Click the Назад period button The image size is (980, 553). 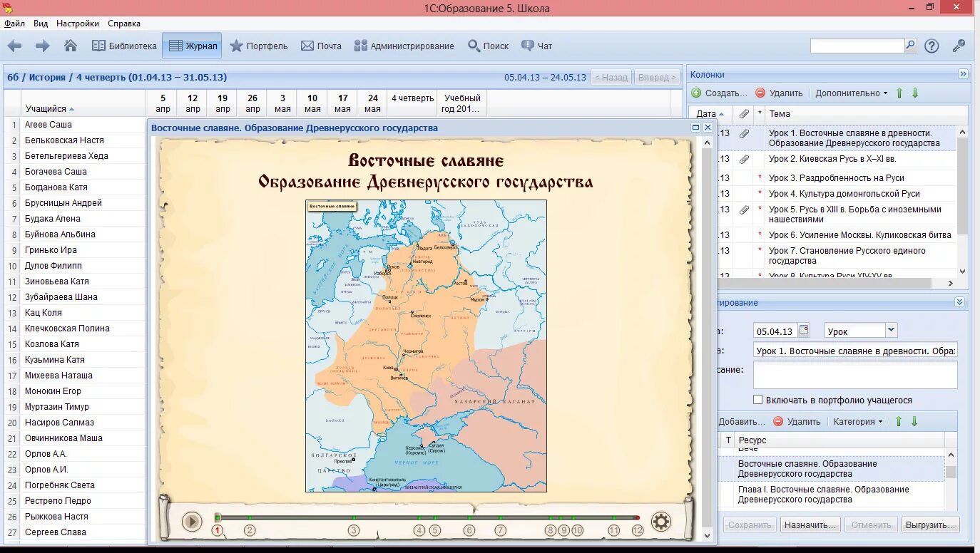coord(611,77)
